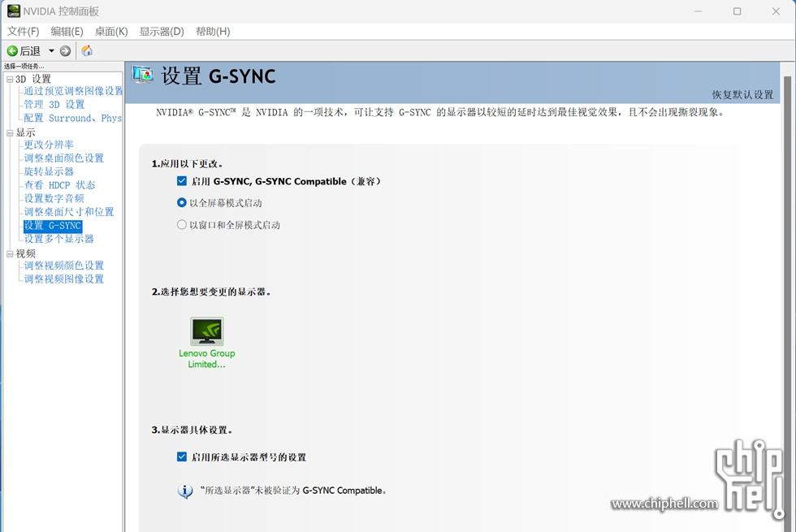Screen dimensions: 796x532
Task: Click the 选择一项任务... label
Action: point(24,66)
